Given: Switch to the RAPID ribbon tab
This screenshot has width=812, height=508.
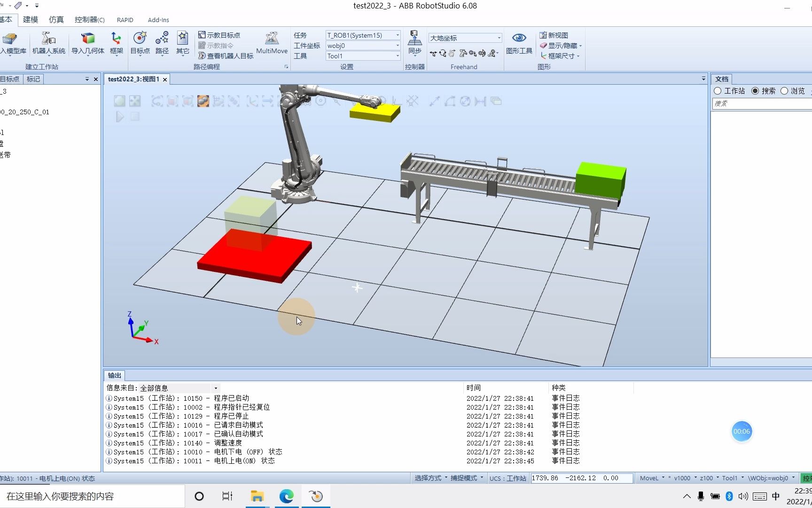Looking at the screenshot, I should (x=125, y=20).
